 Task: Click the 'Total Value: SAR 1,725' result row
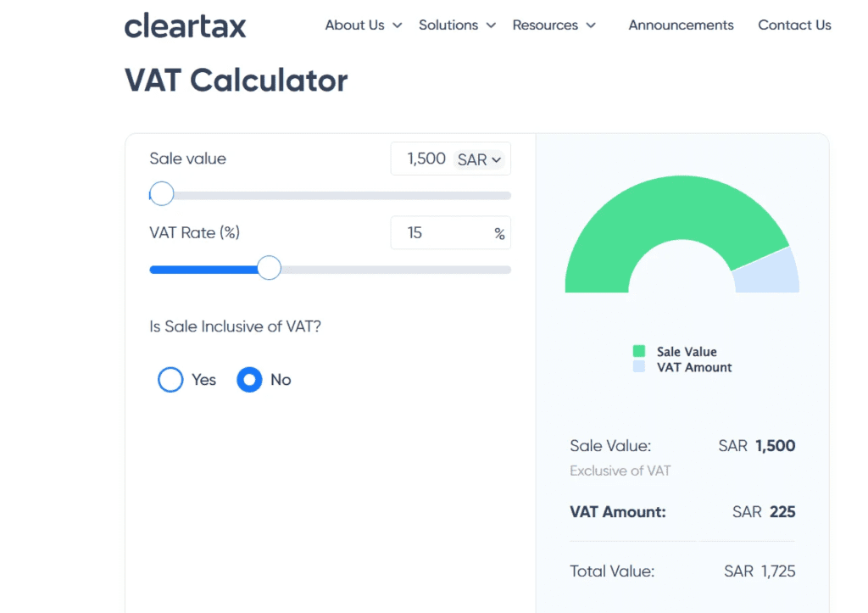coord(682,571)
